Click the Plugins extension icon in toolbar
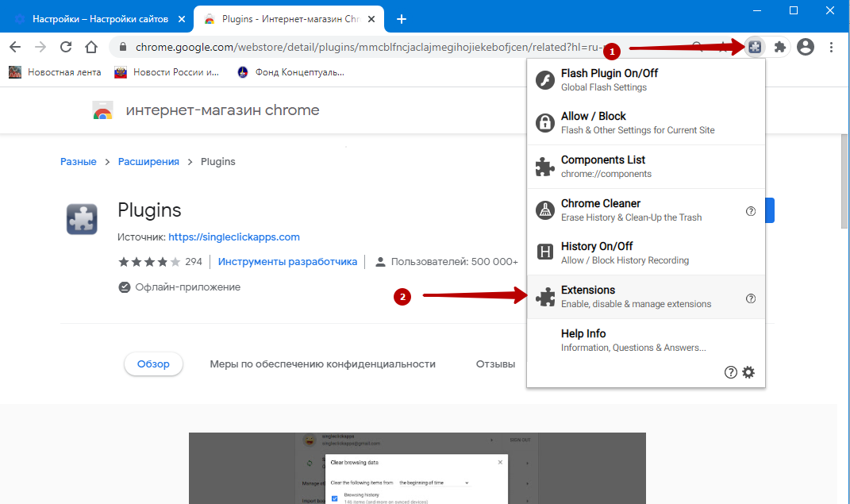Screen dimensions: 850x504 pyautogui.click(x=754, y=48)
